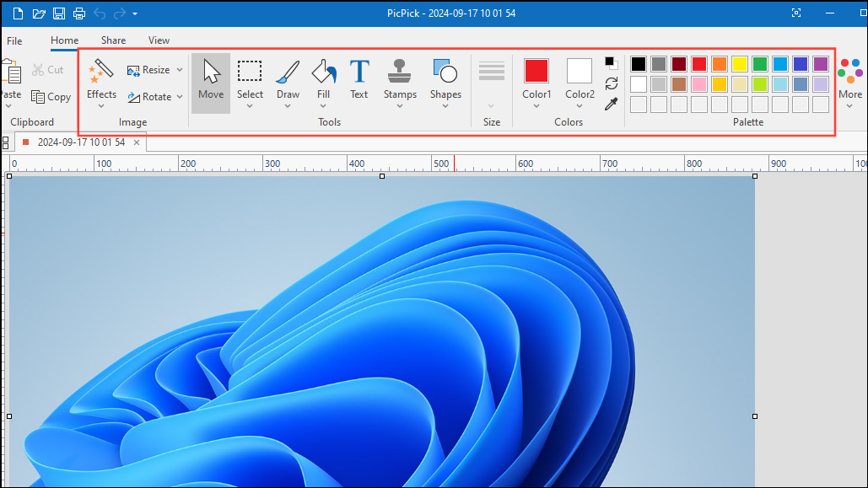Pick a color with the eyedropper icon
868x488 pixels.
pos(611,105)
